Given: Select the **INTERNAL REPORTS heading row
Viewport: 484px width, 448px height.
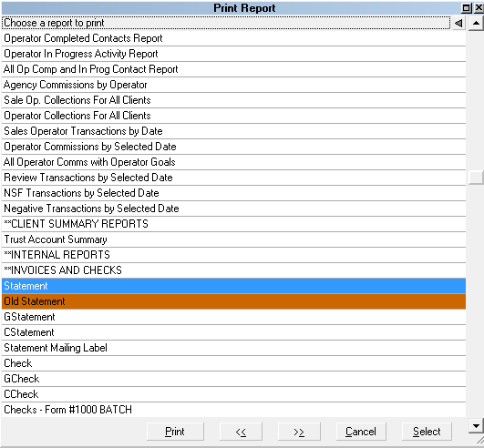Looking at the screenshot, I should (x=233, y=255).
